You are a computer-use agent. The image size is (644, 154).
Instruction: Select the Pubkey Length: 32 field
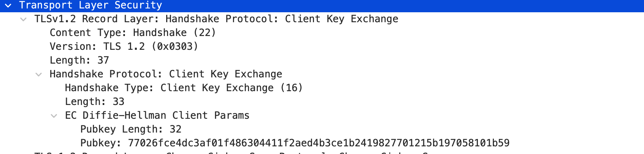(131, 129)
